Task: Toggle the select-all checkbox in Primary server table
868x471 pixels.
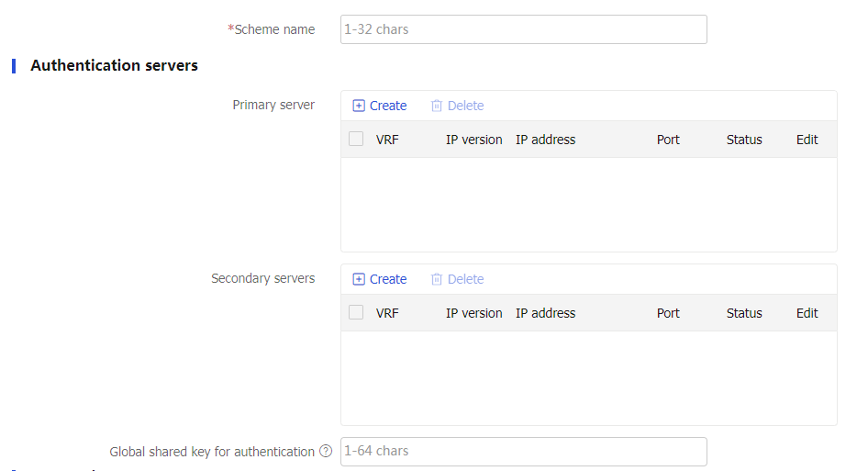Action: pos(356,139)
